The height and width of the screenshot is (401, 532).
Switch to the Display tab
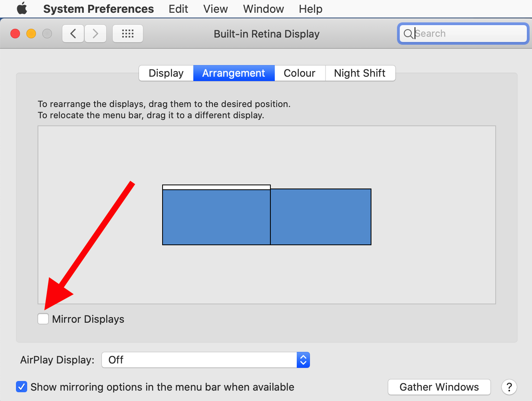(x=166, y=73)
